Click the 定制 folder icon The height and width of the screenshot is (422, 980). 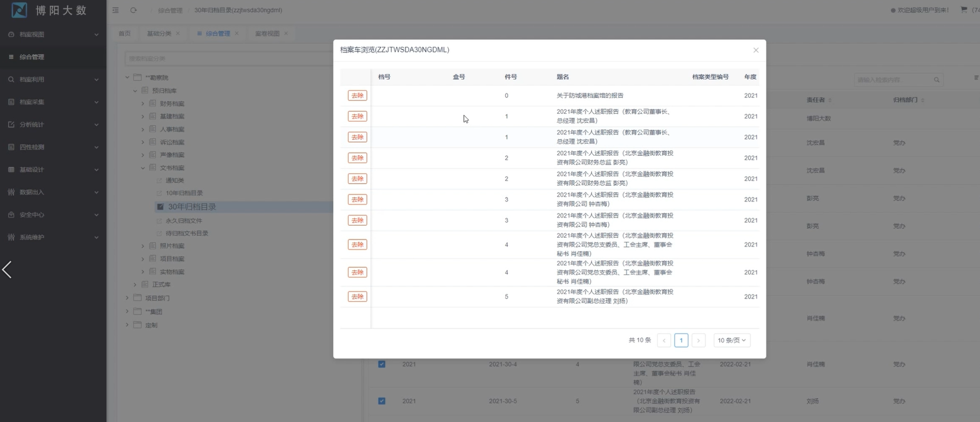[x=137, y=325]
